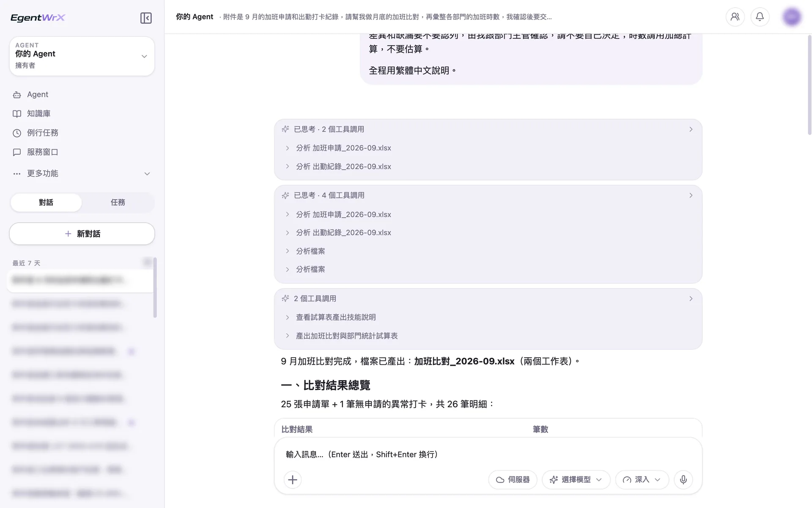Click the conversation list scrollbar in the sidebar
812x508 pixels.
click(155, 288)
